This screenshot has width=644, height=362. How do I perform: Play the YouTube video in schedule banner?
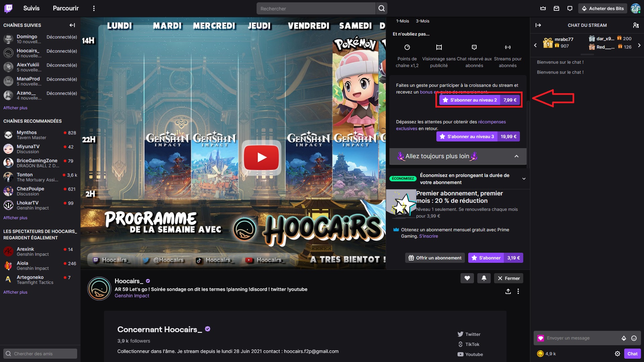pos(262,157)
